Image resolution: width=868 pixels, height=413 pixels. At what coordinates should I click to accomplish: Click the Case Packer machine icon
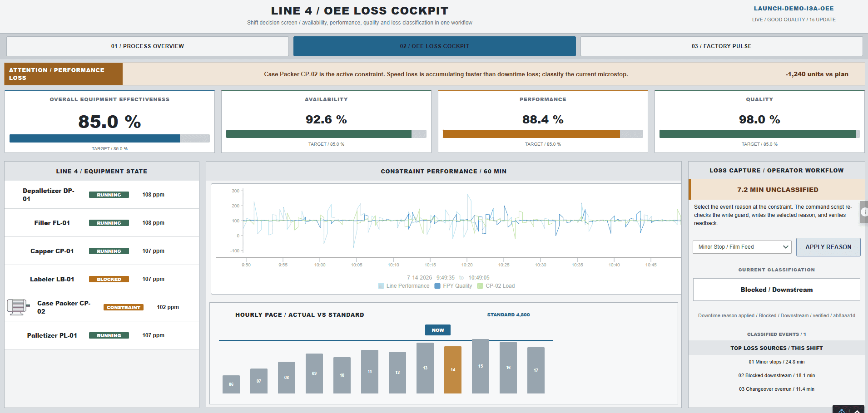(18, 307)
